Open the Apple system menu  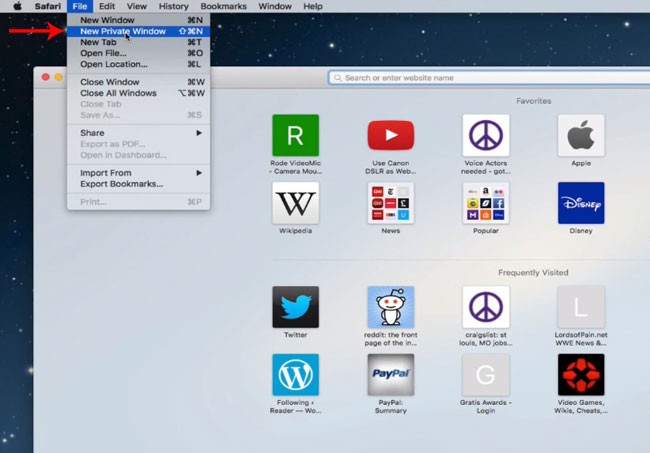[17, 6]
